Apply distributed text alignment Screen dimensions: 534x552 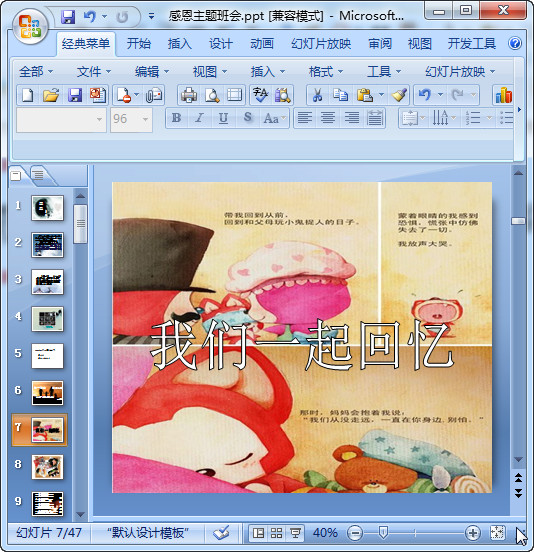375,118
